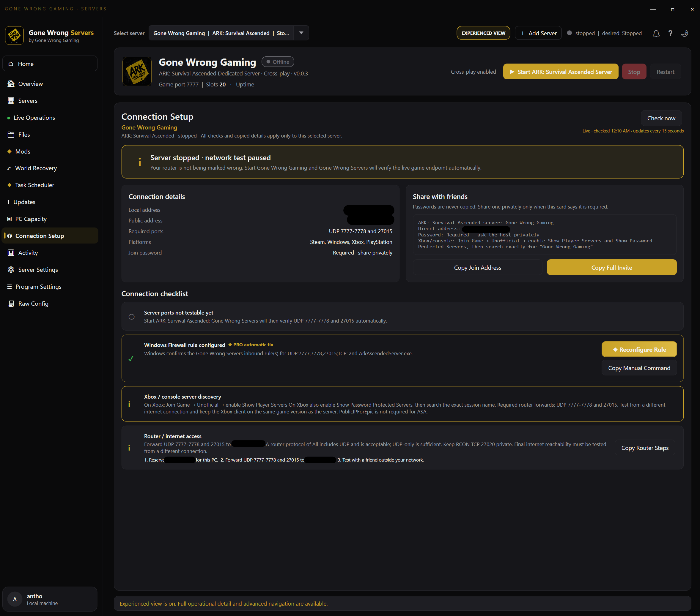Screen dimensions: 700x616
Task: Toggle the EXPERIENCED VIEW button
Action: 483,33
